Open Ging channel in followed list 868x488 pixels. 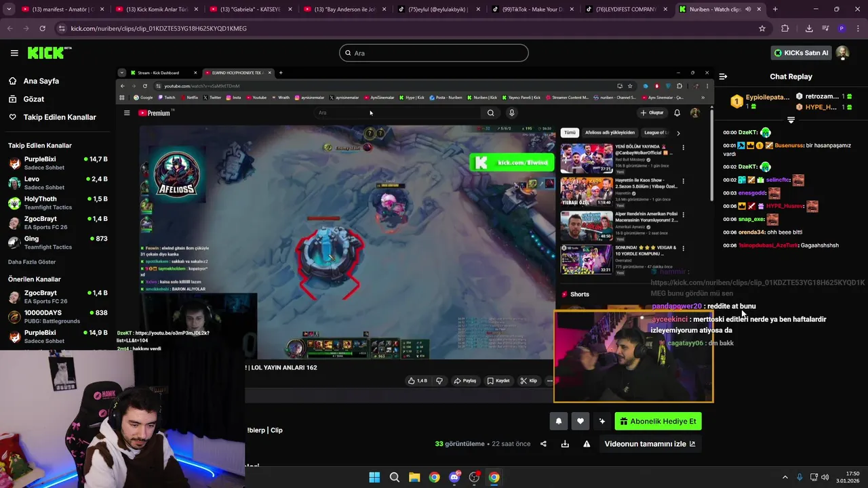[x=58, y=243]
